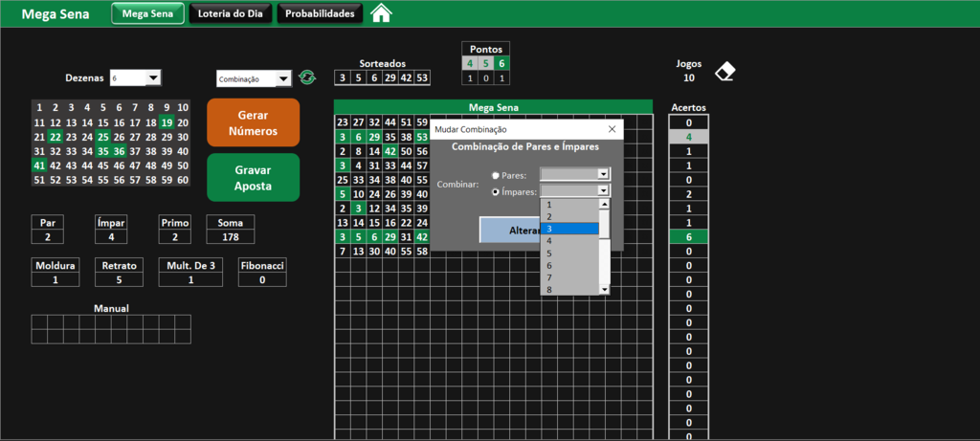Select number 35 in the number grid
Screen dimensions: 980x441
(103, 152)
